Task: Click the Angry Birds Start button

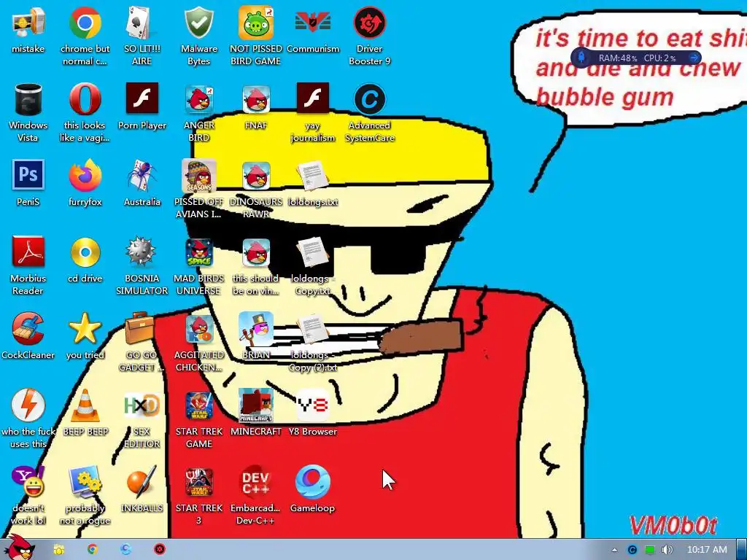Action: point(19,547)
